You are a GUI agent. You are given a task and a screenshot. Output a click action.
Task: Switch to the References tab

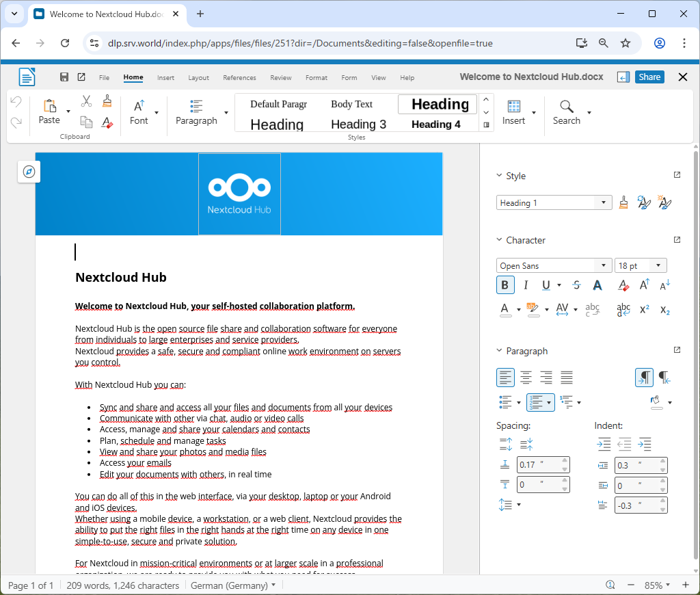tap(239, 78)
